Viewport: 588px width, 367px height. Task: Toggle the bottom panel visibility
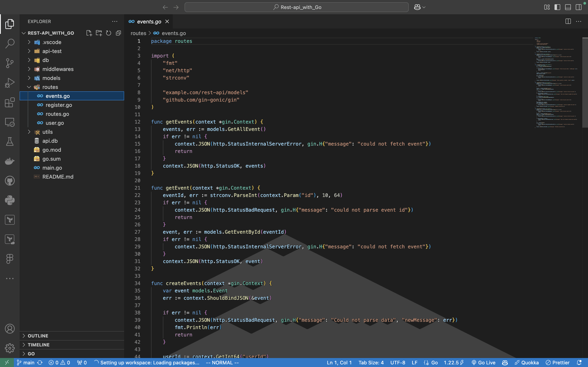[x=568, y=7]
